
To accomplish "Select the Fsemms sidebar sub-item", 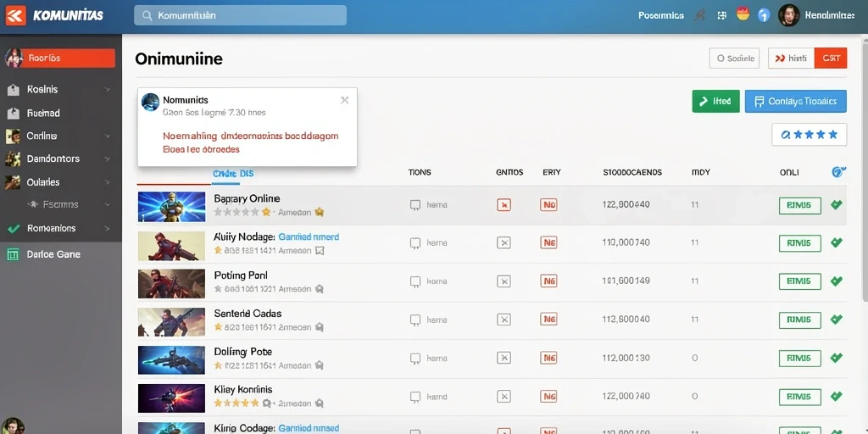I will click(x=60, y=204).
